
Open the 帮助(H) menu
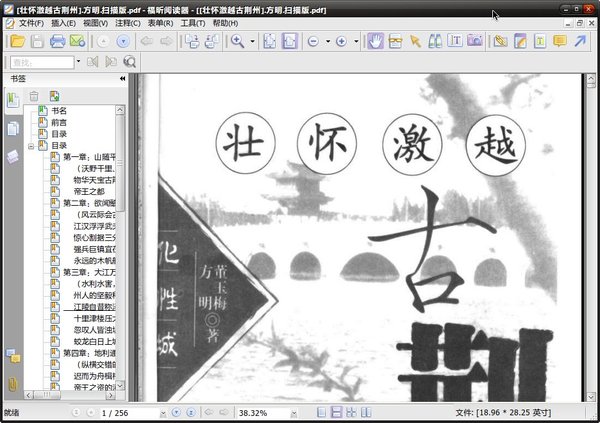click(225, 23)
